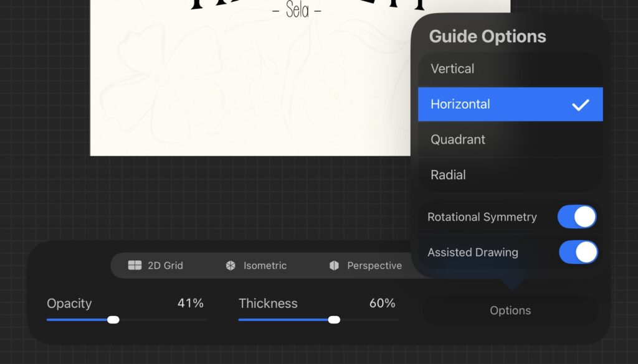The height and width of the screenshot is (364, 638).
Task: Click the Isometric cube icon
Action: click(x=231, y=266)
